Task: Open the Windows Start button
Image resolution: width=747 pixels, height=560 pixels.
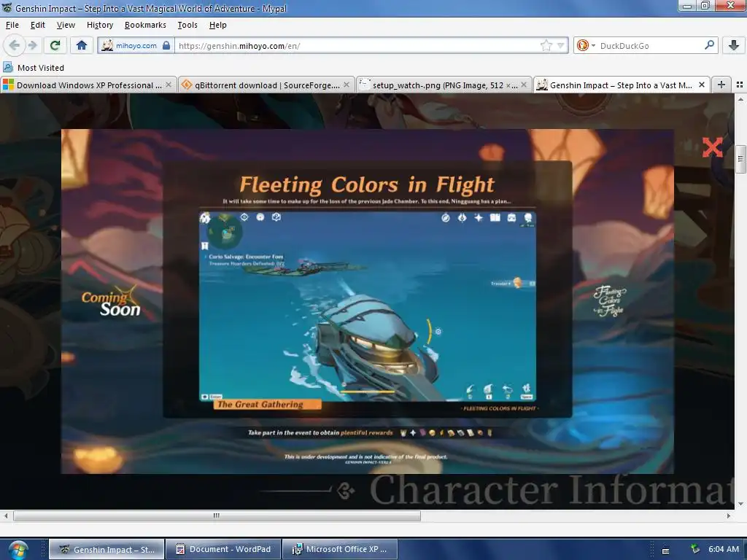Action: click(18, 550)
